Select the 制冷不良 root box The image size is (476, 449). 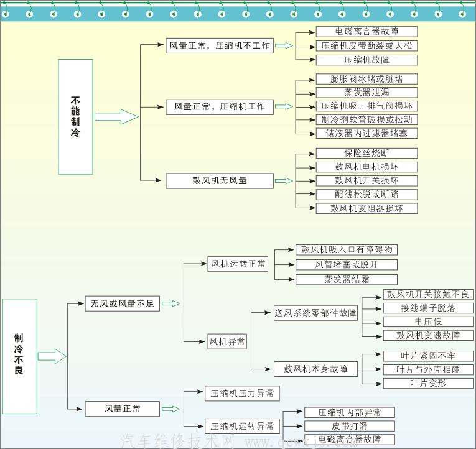pyautogui.click(x=19, y=356)
